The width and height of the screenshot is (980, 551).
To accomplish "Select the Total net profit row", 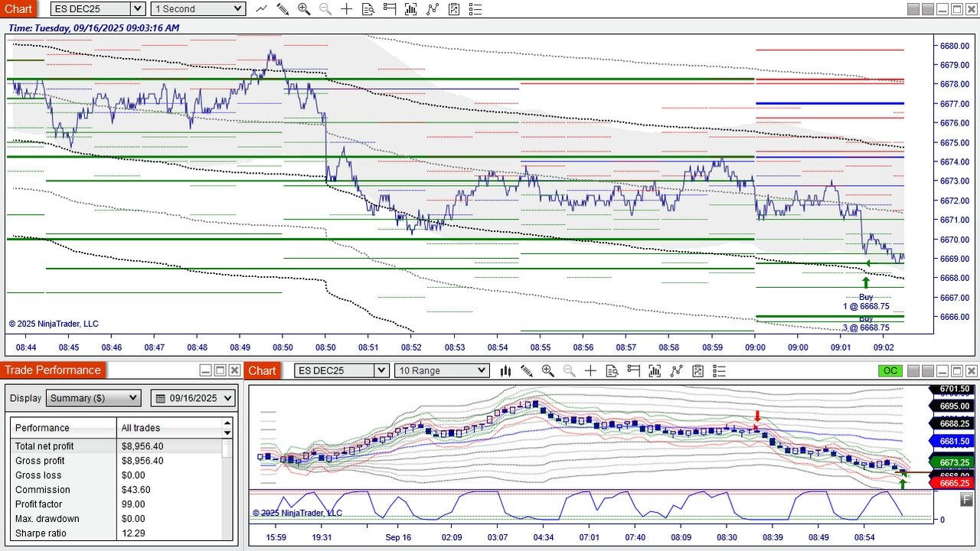I will pyautogui.click(x=116, y=446).
